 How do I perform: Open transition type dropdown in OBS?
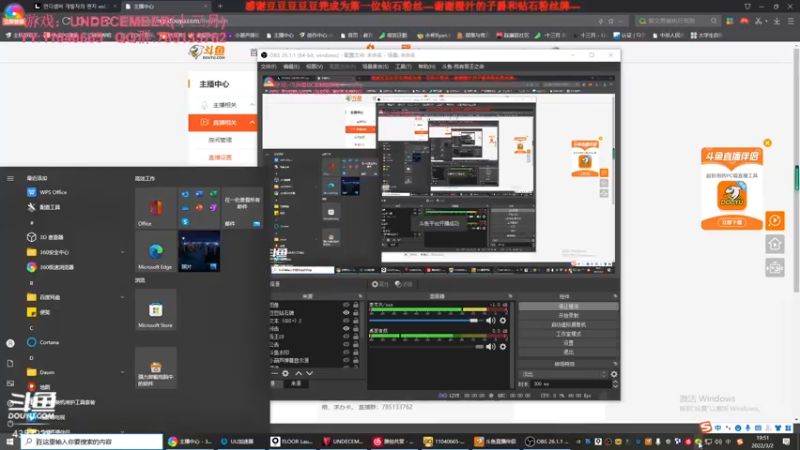click(563, 374)
